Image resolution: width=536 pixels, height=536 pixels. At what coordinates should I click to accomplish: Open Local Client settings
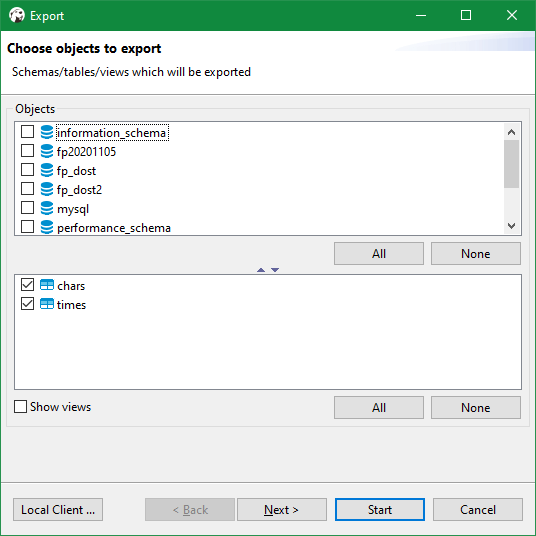coord(58,510)
